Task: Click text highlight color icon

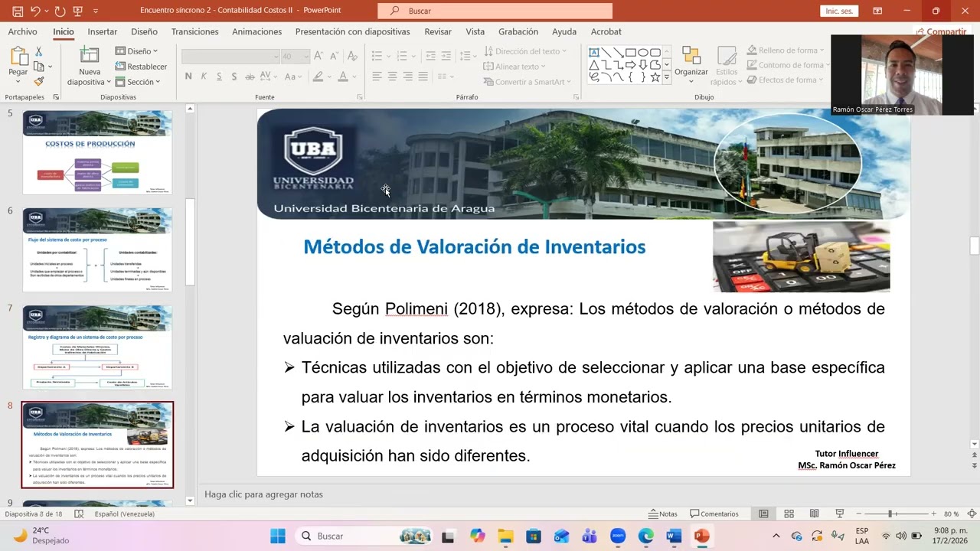Action: tap(318, 77)
